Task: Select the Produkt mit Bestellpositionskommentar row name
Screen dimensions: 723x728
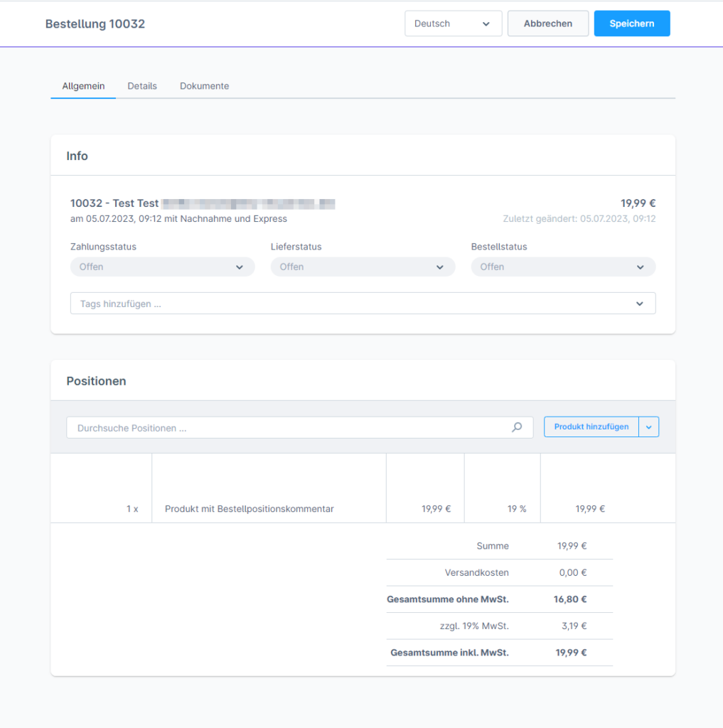Action: tap(249, 509)
